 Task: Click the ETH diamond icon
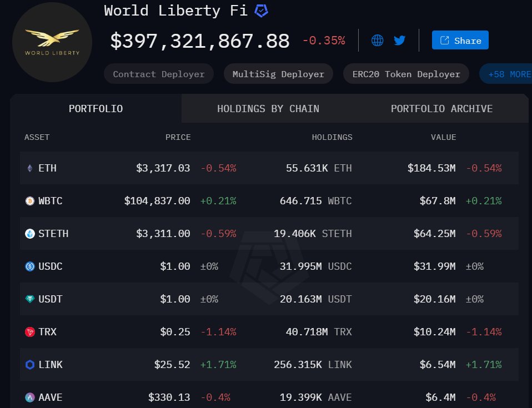coord(30,168)
